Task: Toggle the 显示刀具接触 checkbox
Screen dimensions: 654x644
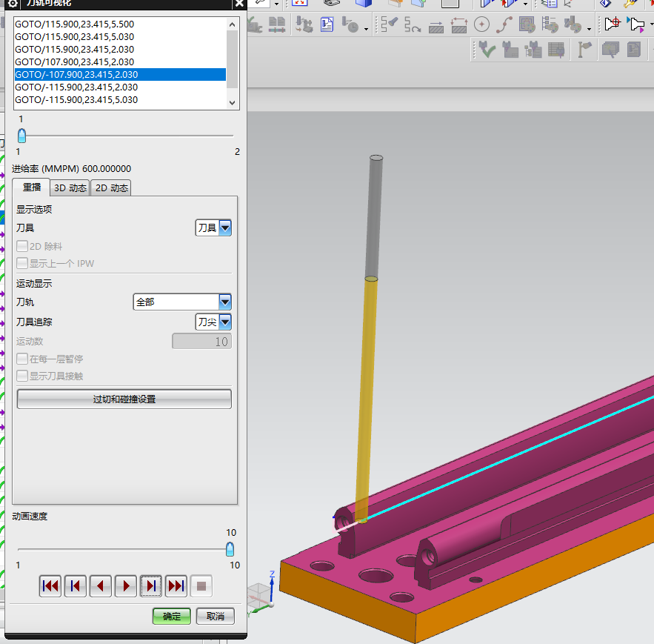Action: point(22,376)
